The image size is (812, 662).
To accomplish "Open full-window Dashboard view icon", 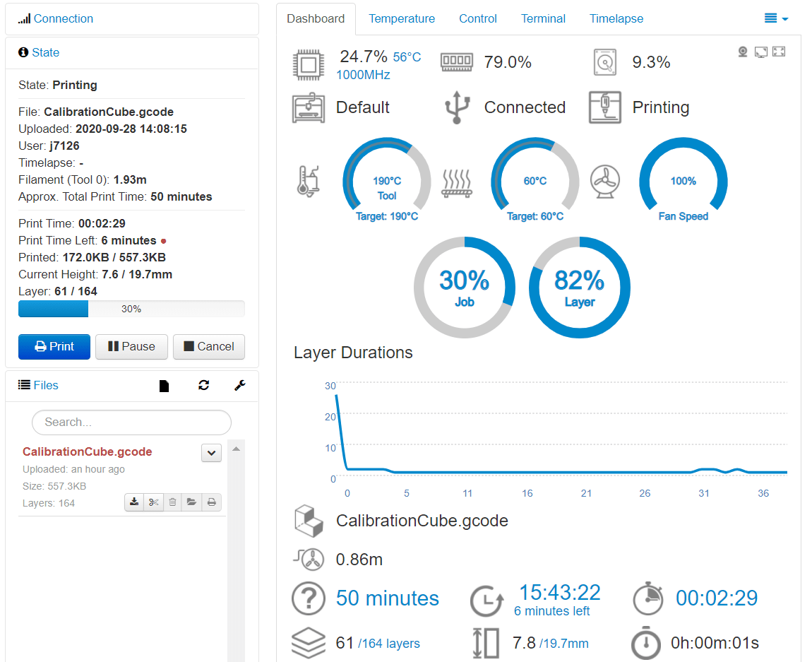I will click(x=760, y=51).
